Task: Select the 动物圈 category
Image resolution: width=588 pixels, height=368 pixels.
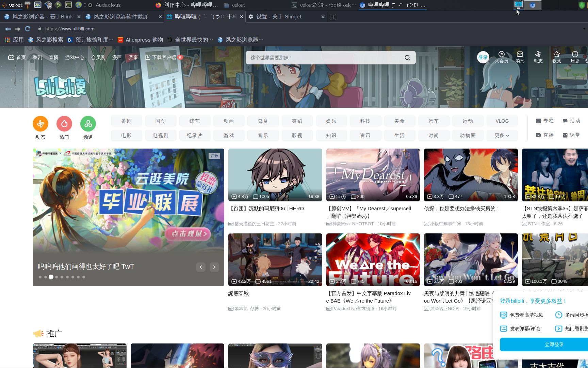Action: 468,135
